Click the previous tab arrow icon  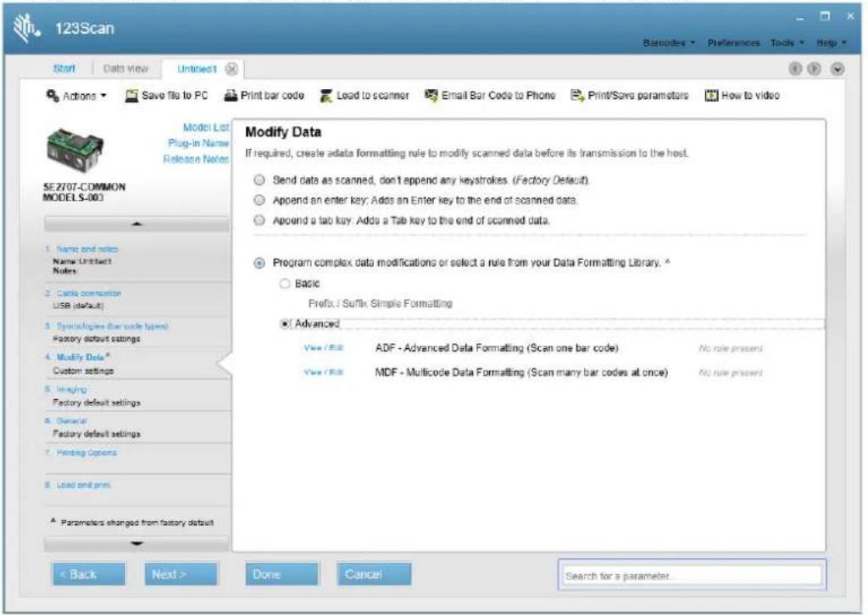click(x=795, y=69)
